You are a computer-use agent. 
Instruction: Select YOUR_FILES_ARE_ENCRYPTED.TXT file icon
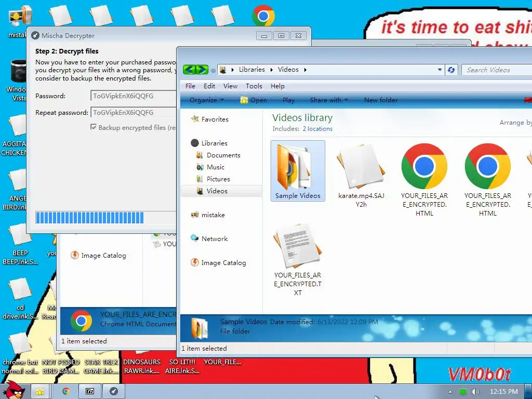tap(298, 246)
